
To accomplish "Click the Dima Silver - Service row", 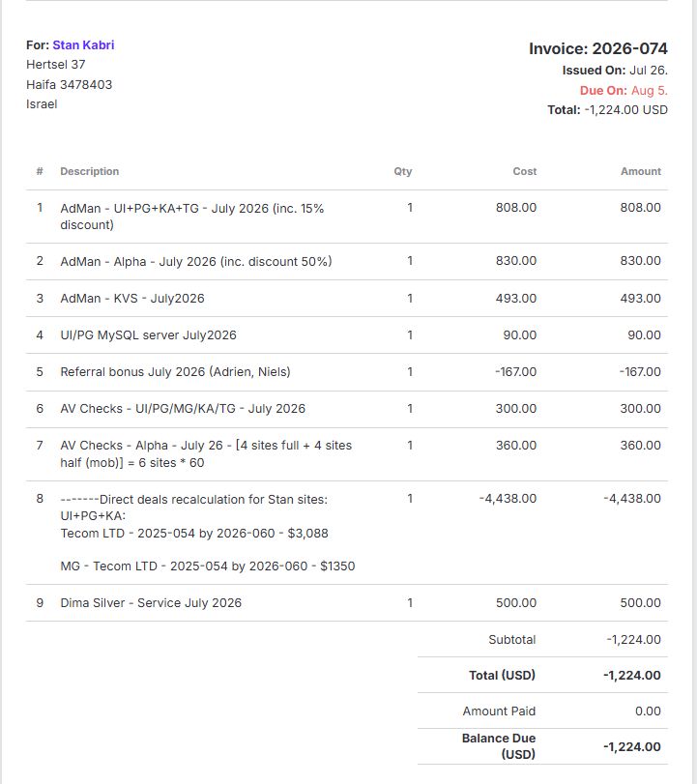I will point(347,603).
